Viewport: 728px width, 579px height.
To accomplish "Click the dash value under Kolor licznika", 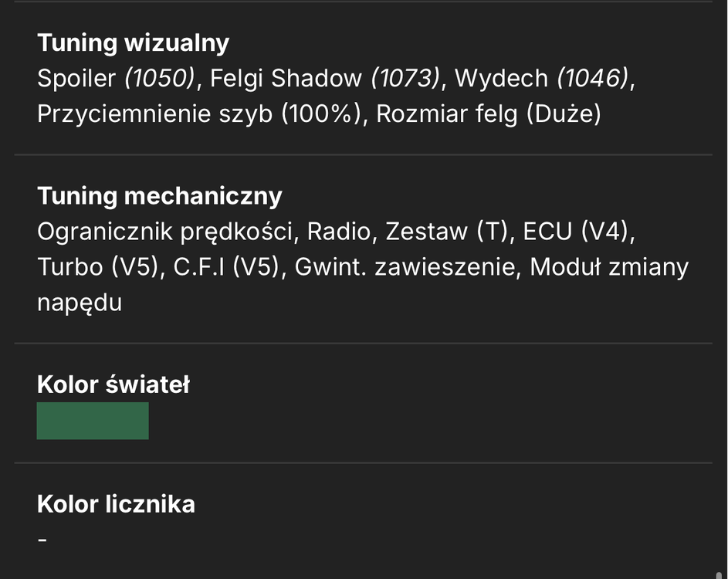I will coord(42,540).
